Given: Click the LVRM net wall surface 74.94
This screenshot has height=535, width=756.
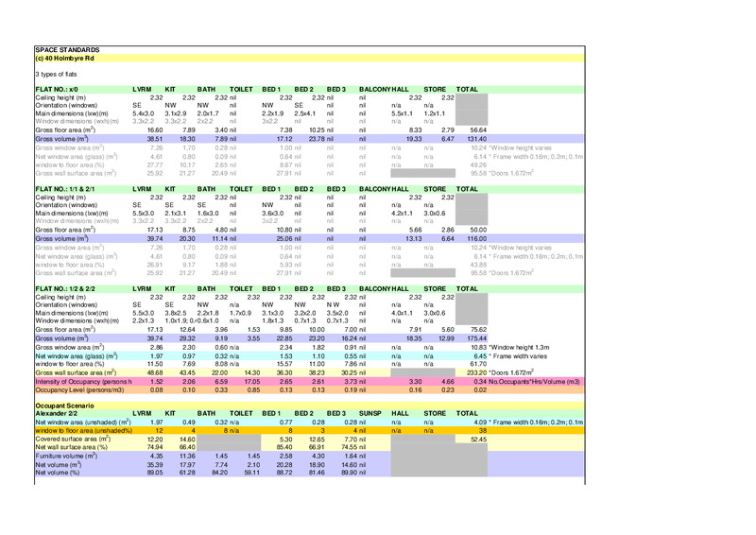Looking at the screenshot, I should coord(155,447).
